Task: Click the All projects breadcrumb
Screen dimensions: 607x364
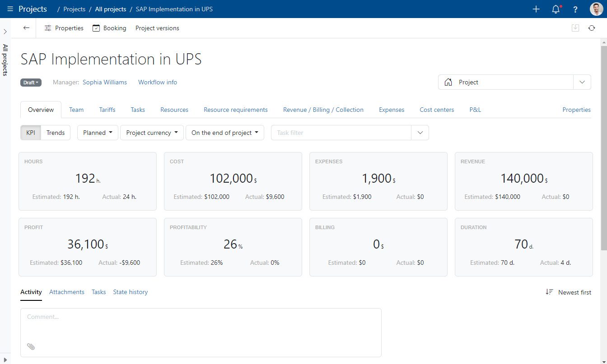Action: click(x=111, y=9)
